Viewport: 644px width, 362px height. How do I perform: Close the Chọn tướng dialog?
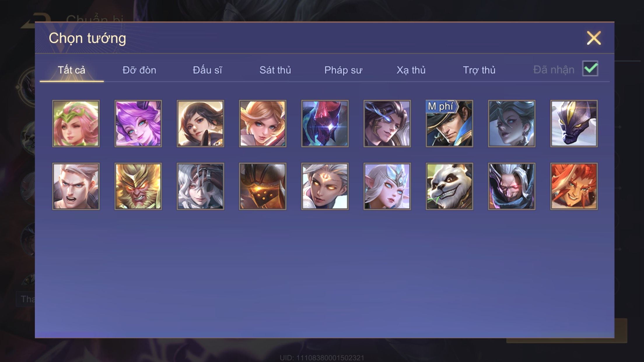point(594,38)
